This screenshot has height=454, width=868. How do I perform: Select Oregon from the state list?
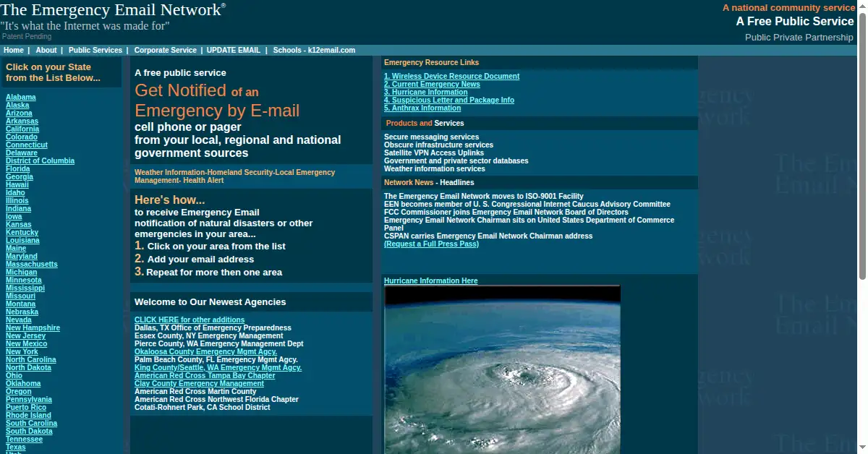click(19, 391)
